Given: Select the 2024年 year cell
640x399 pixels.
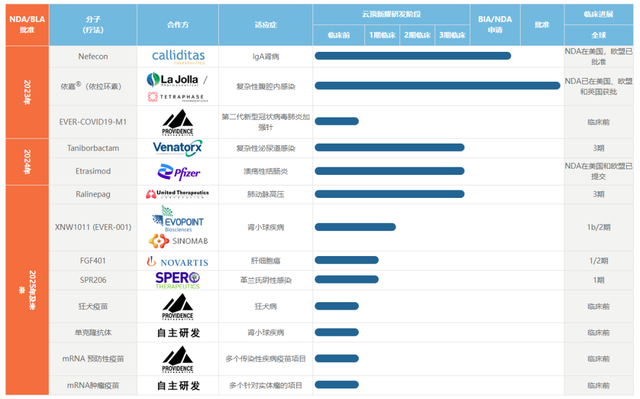Looking at the screenshot, I should tap(27, 162).
